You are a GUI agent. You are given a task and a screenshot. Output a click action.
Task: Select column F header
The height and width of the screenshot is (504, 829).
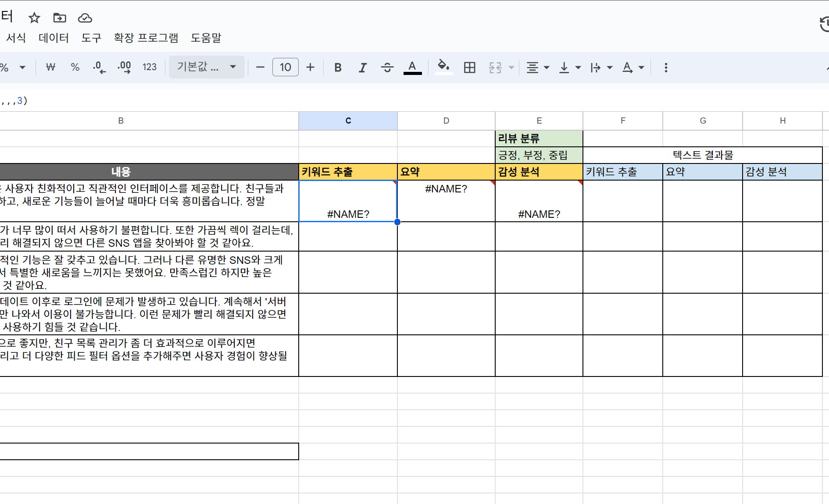click(623, 121)
